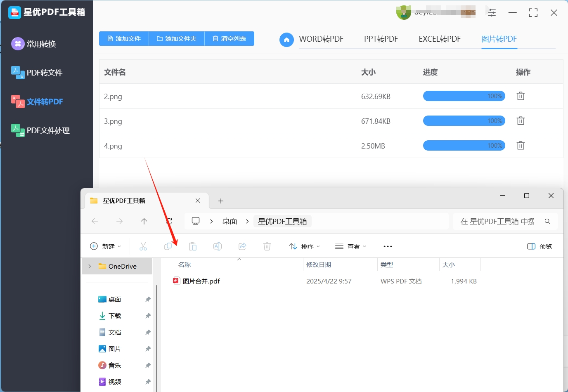Go back with Explorer's left arrow
Image resolution: width=568 pixels, height=392 pixels.
[x=95, y=221]
